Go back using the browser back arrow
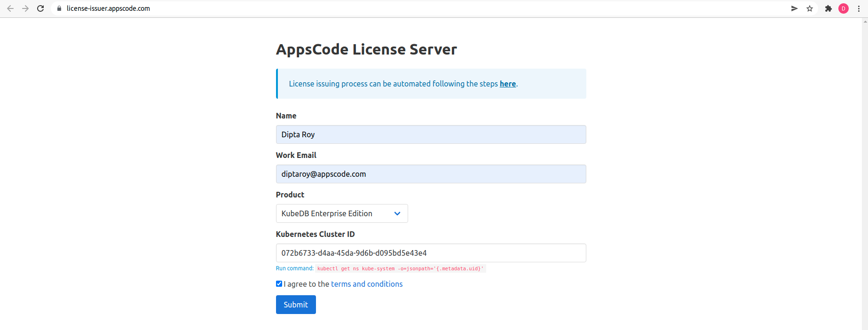This screenshot has height=330, width=868. click(10, 8)
